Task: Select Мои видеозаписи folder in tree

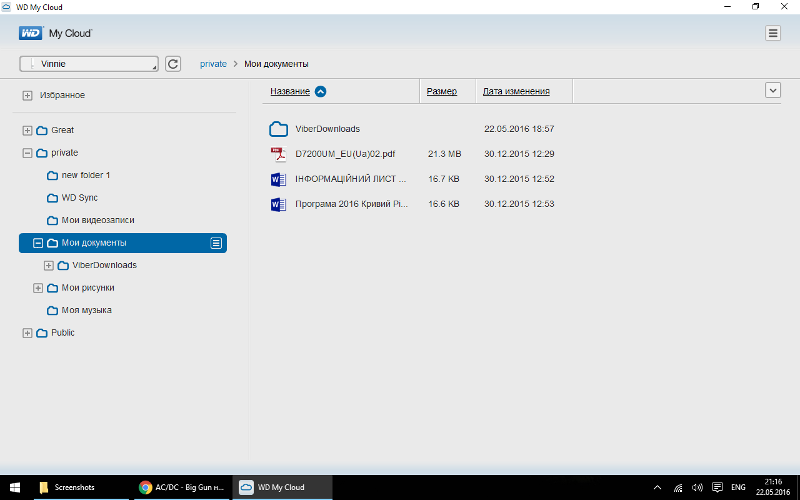Action: 98,220
